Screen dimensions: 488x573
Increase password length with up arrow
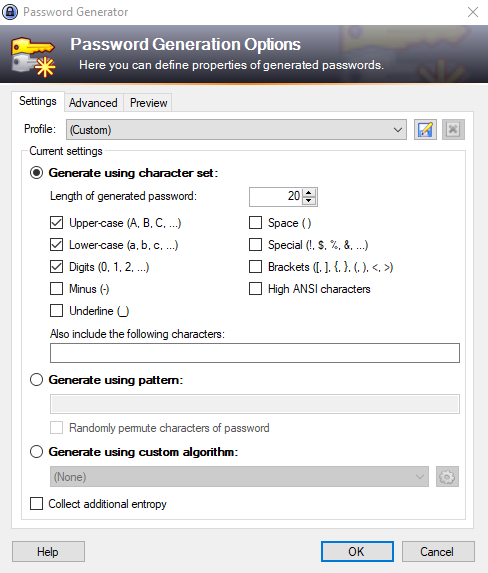pos(309,193)
